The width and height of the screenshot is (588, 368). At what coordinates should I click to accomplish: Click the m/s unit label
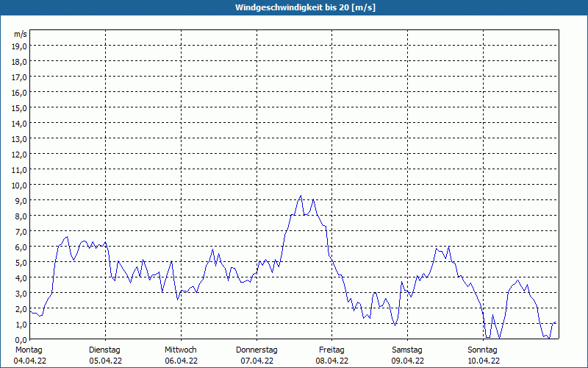(21, 34)
